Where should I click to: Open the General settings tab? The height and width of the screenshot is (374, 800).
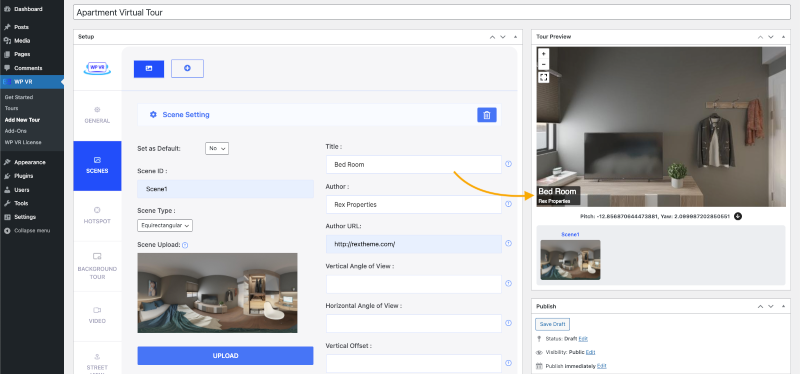pyautogui.click(x=97, y=115)
